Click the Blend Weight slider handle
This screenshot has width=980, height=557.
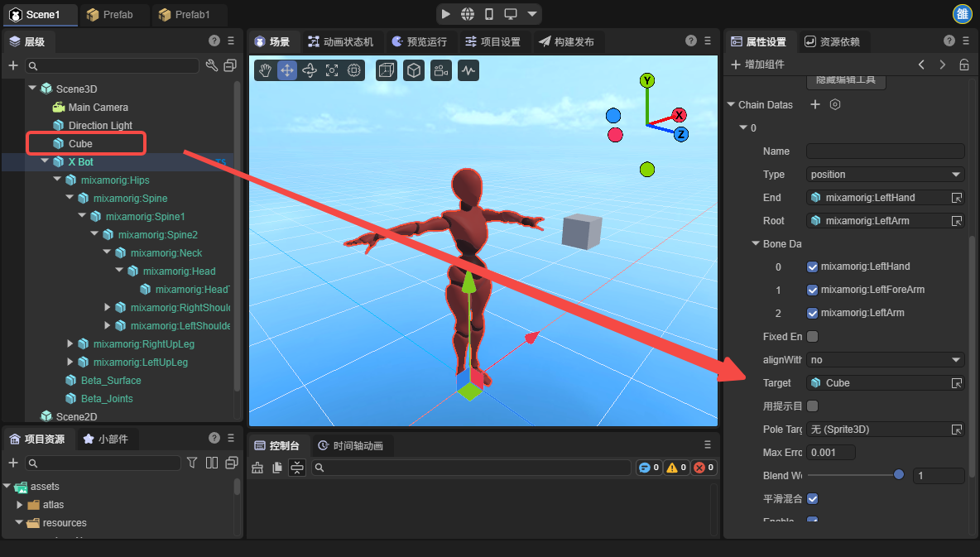(899, 475)
